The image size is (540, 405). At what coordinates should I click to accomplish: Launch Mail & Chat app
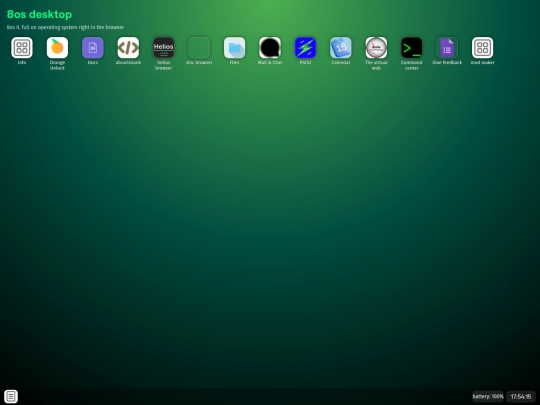pyautogui.click(x=270, y=48)
